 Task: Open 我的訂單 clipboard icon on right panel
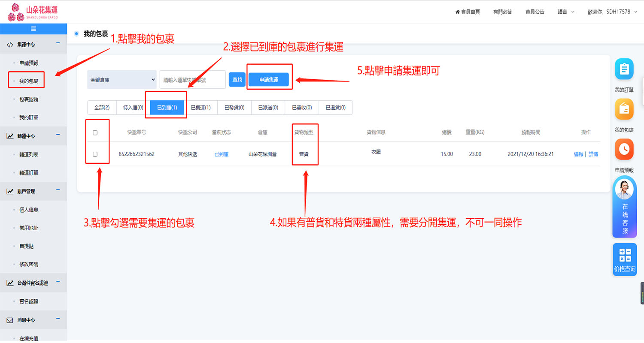[x=624, y=69]
